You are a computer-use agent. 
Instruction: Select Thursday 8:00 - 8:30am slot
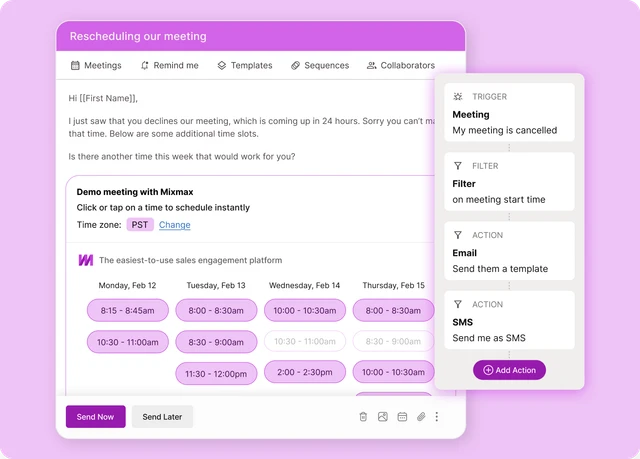point(393,310)
